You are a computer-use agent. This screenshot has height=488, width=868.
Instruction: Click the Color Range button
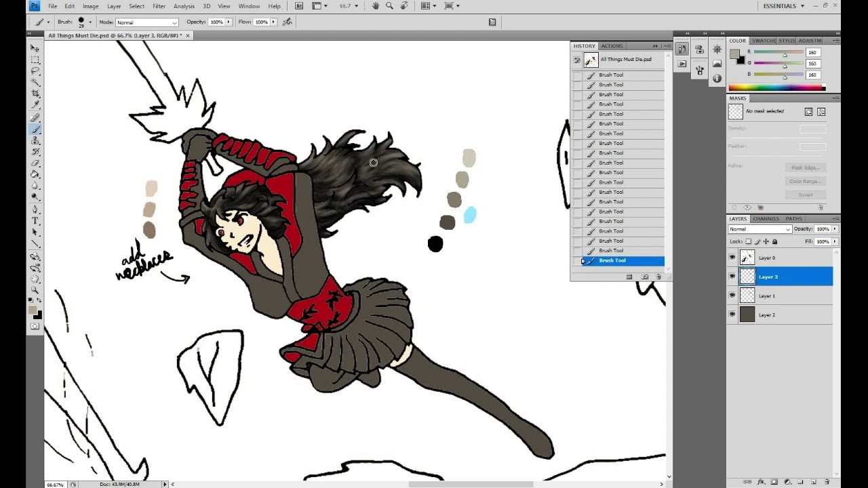(x=806, y=181)
